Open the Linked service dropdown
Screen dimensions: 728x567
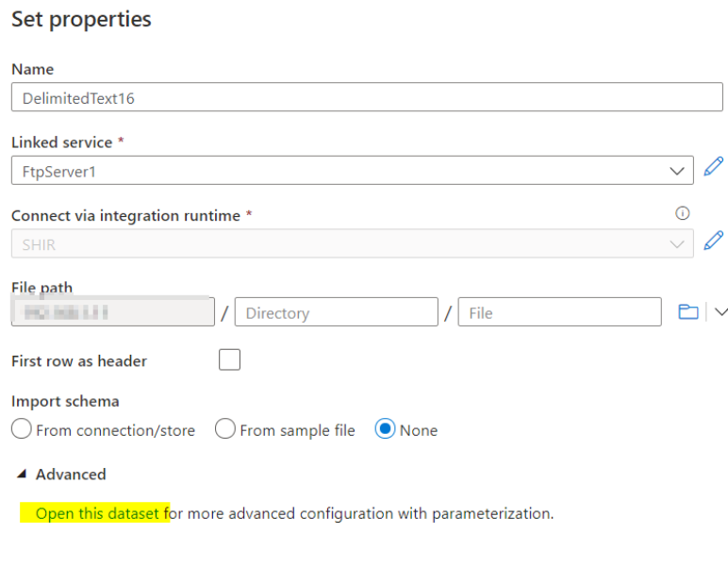tap(353, 171)
